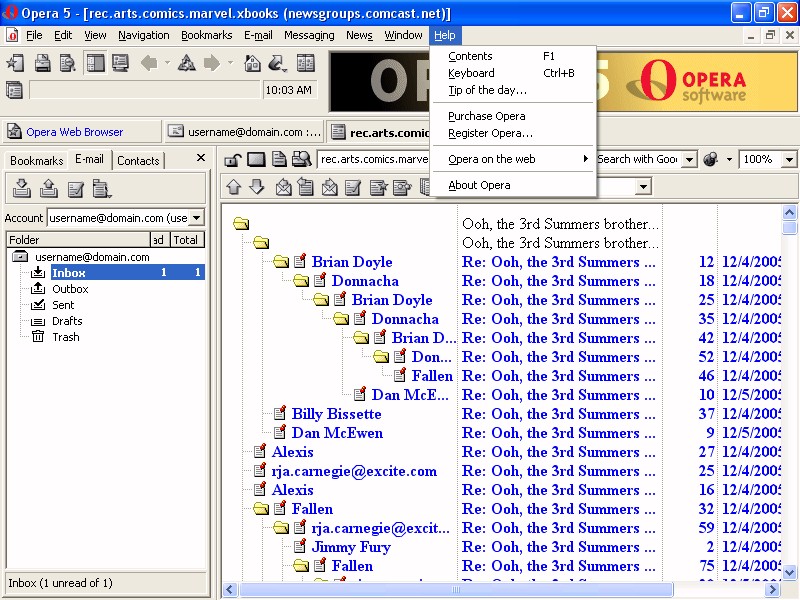Click the blank window icon in the news toolbar

[x=256, y=160]
